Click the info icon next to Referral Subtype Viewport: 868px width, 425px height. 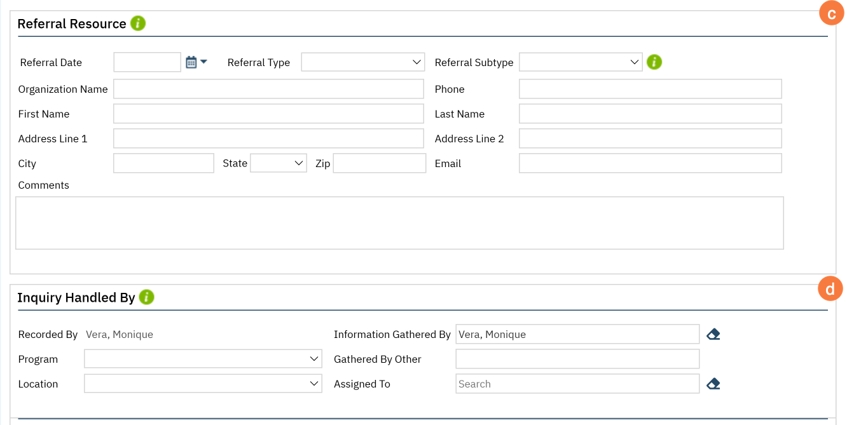point(654,62)
